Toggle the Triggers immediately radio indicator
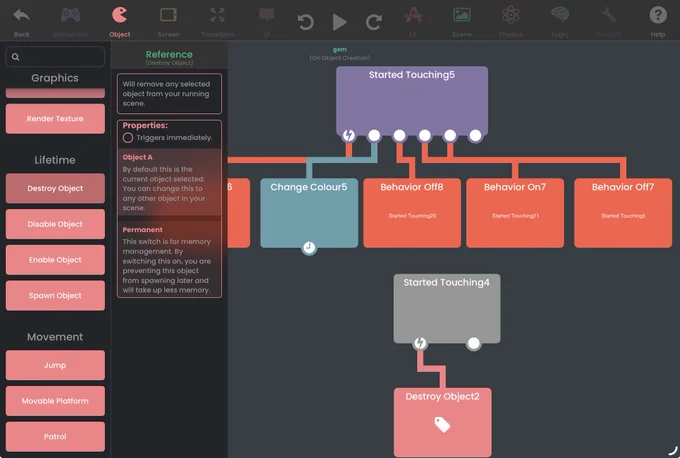The width and height of the screenshot is (680, 458). point(128,138)
